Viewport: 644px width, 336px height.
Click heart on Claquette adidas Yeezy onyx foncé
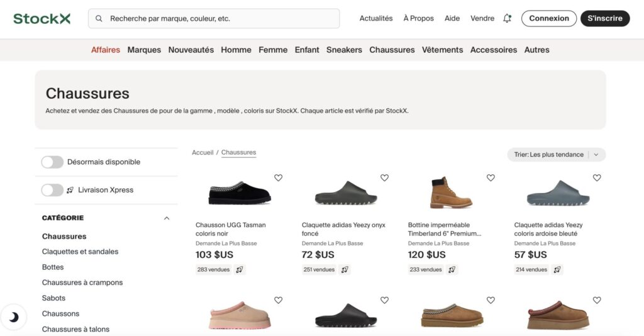384,177
